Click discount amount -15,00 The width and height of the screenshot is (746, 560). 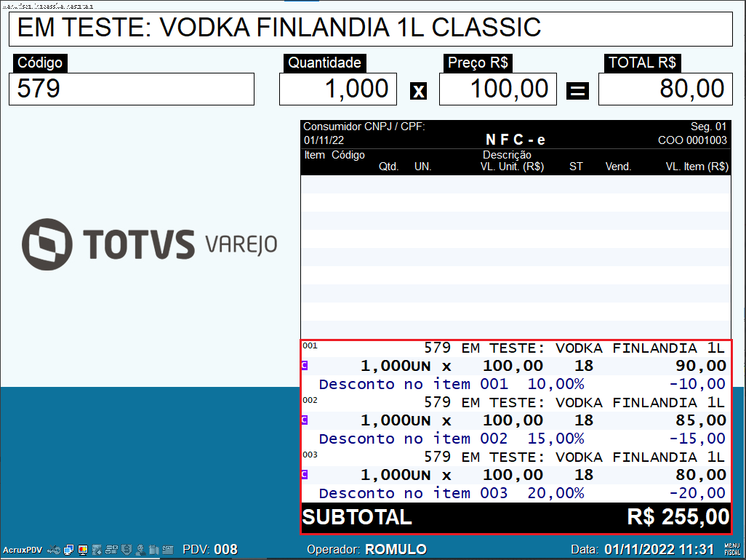[697, 439]
